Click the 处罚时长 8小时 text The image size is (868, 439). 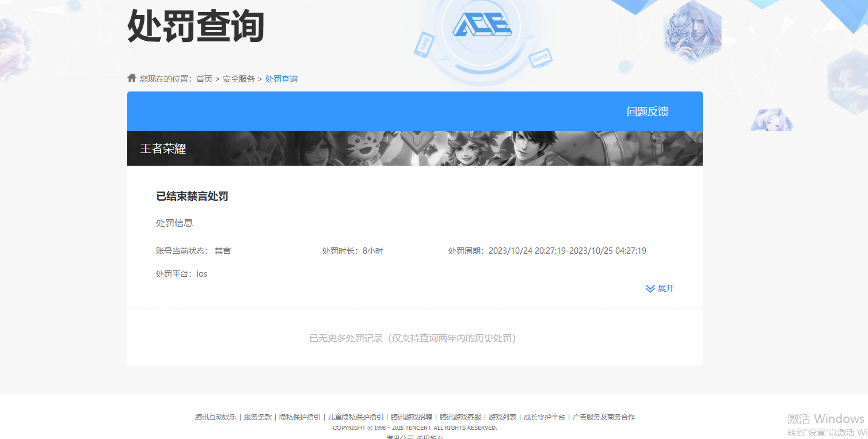tap(353, 251)
